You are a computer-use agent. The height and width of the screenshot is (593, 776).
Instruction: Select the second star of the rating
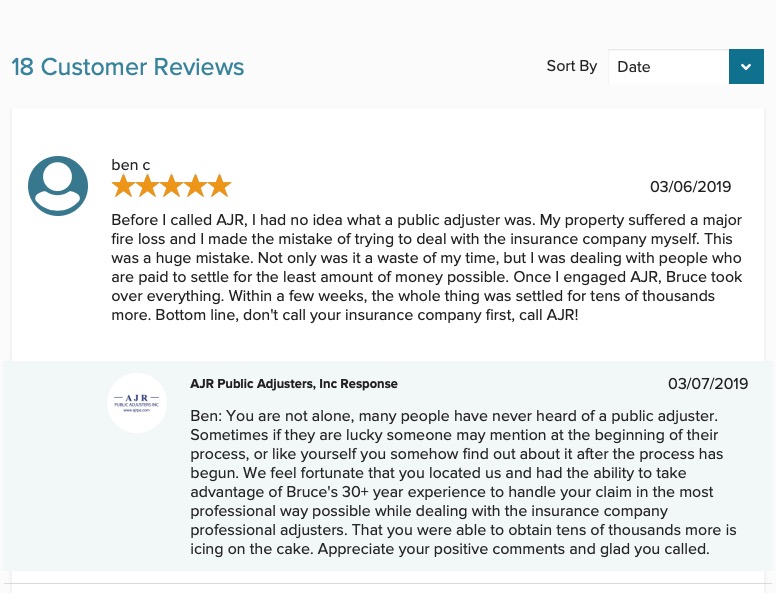[147, 186]
